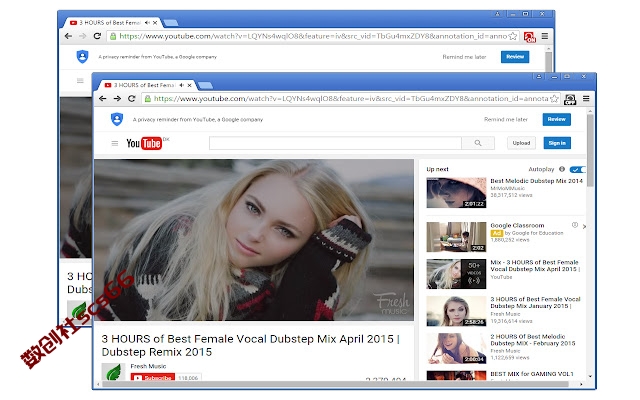Open Chrome menu in rear window
This screenshot has width=640, height=400.
(x=545, y=36)
